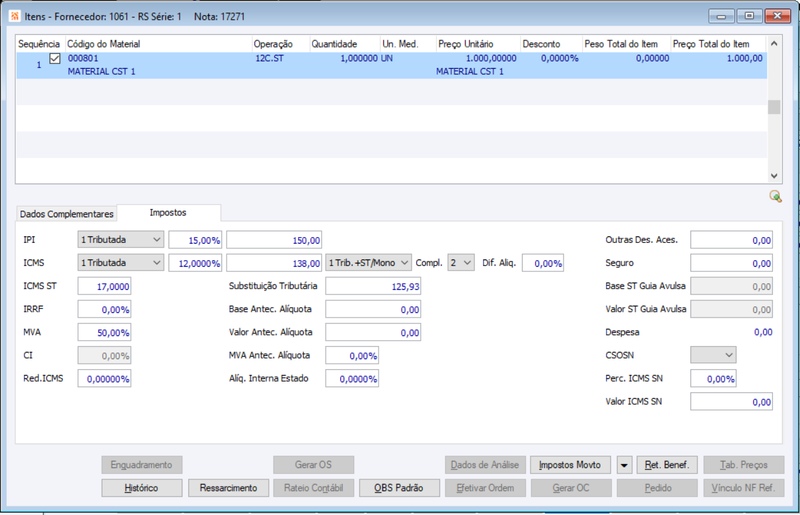
Task: Expand the Trib.+ST/Mono combo box
Action: 368,263
